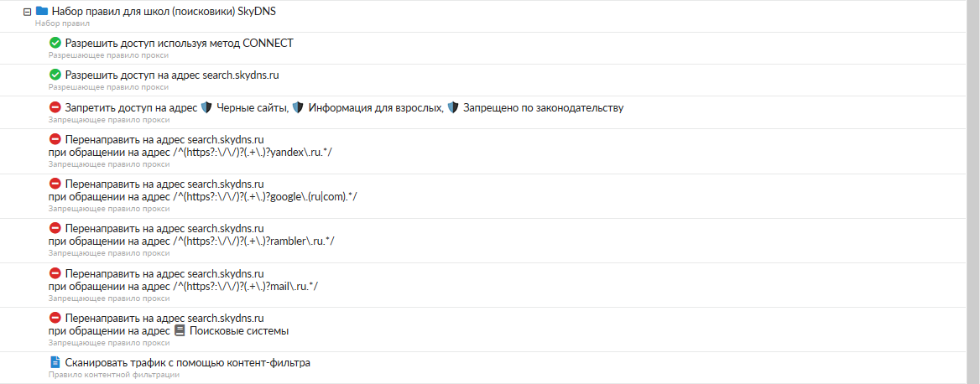Image resolution: width=980 pixels, height=384 pixels.
Task: Click red icon on the yandex redirect rule
Action: pos(55,139)
